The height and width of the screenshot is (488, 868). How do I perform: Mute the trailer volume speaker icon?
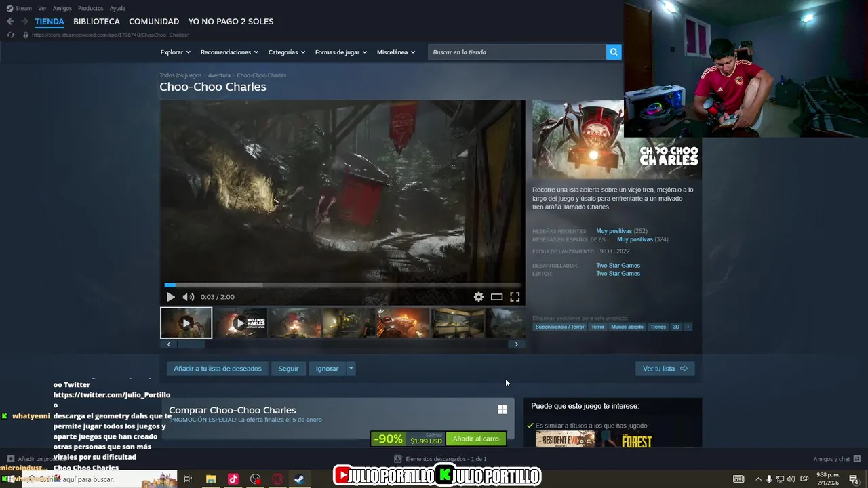tap(188, 297)
